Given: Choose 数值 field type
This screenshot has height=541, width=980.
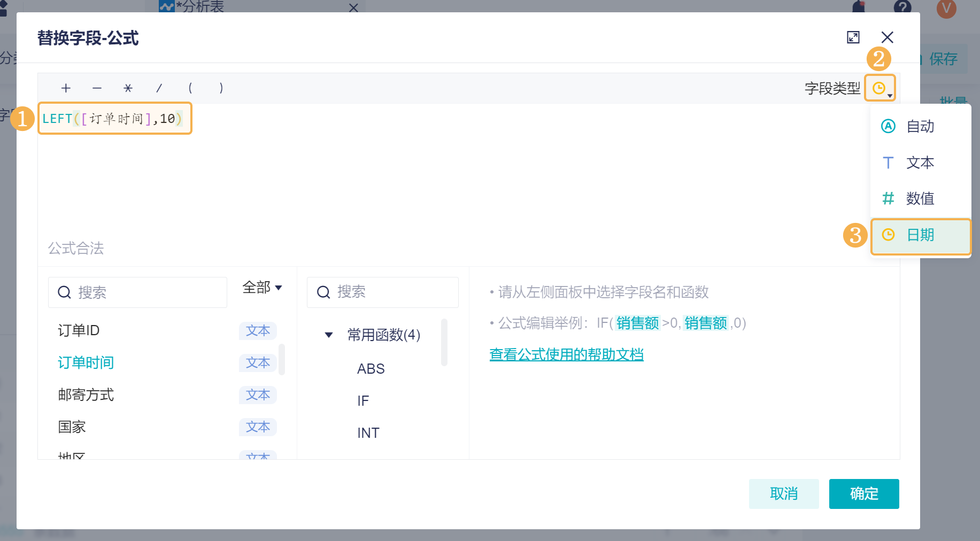Looking at the screenshot, I should click(x=920, y=198).
